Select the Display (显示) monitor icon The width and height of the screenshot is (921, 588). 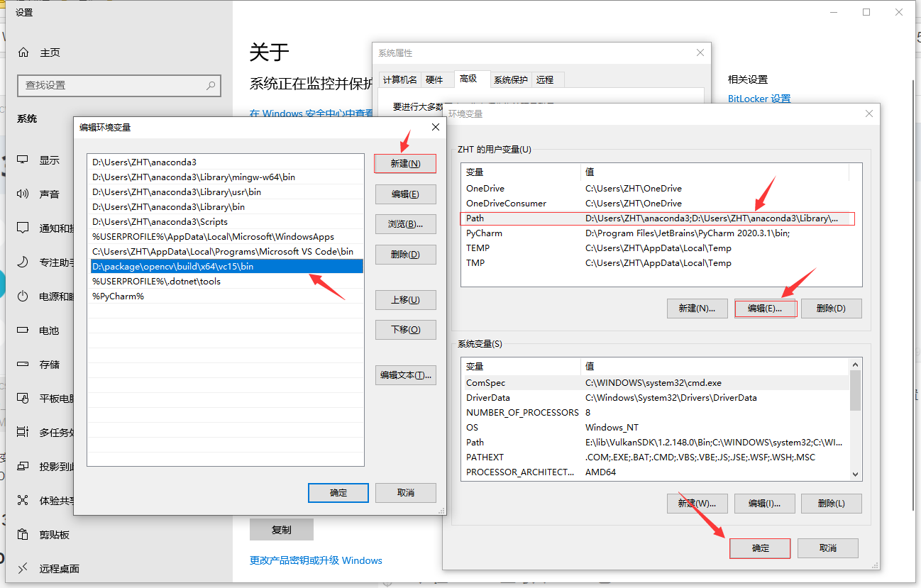[x=23, y=160]
